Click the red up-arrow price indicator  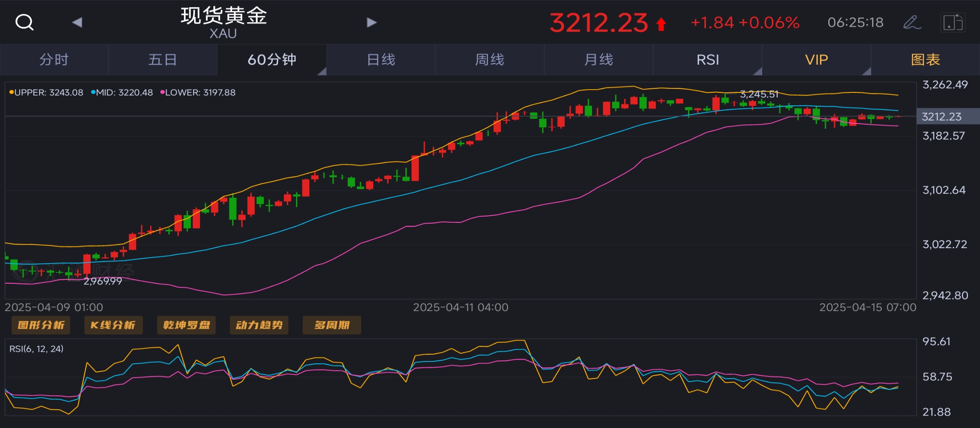661,24
